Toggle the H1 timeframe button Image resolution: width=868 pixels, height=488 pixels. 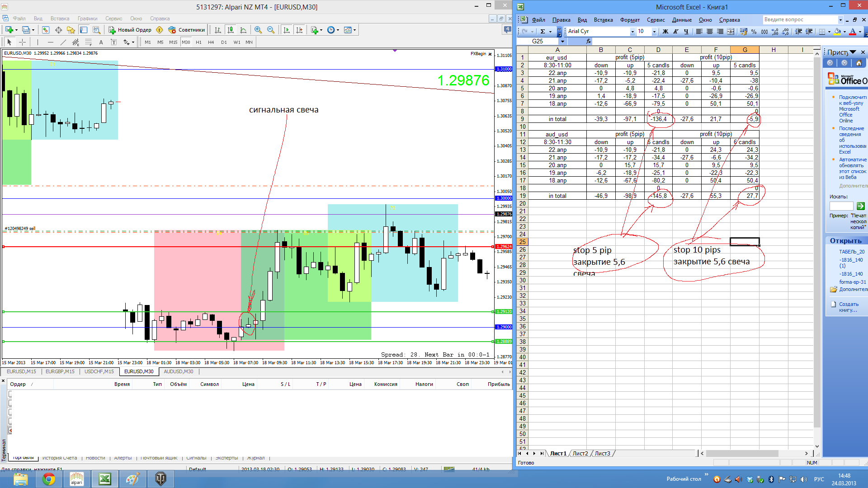coord(198,42)
